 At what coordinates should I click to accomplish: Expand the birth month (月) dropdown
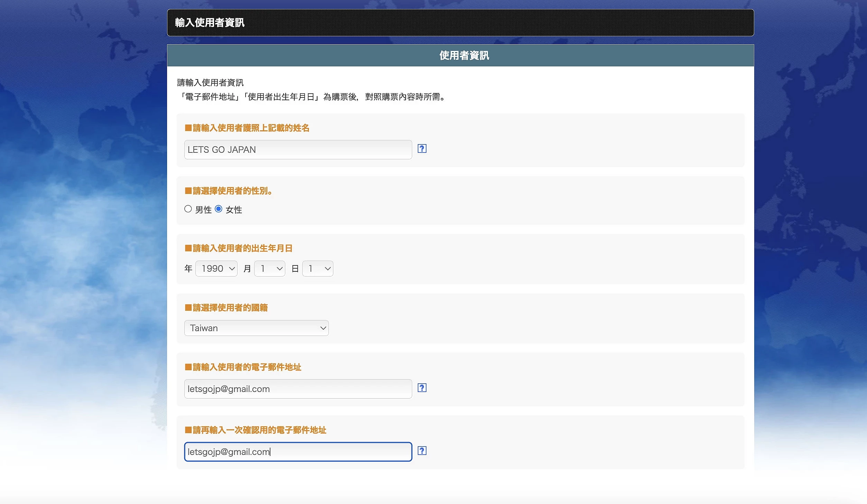coord(269,269)
